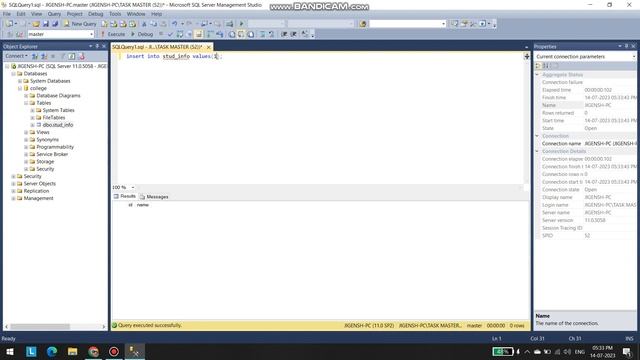Switch to the Results tab
The height and width of the screenshot is (360, 640).
(124, 196)
